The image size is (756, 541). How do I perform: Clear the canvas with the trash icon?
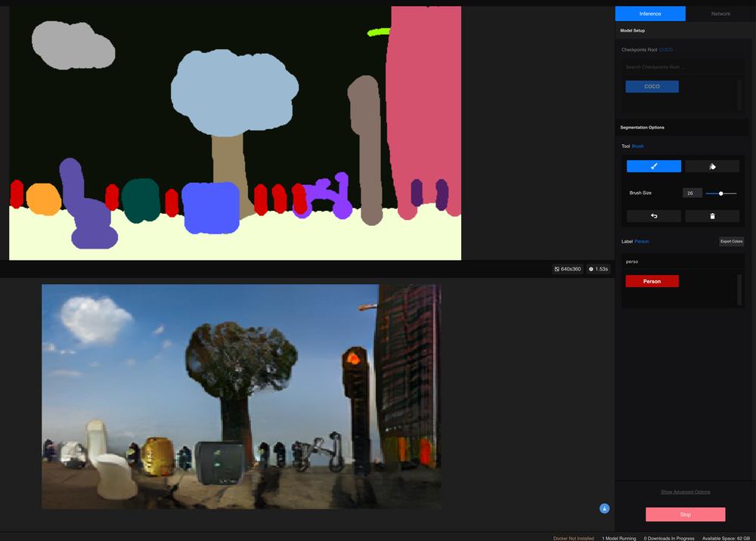tap(712, 216)
